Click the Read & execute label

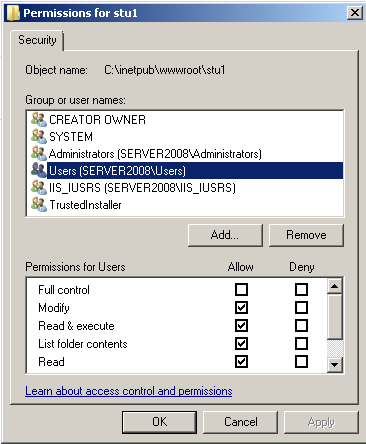pyautogui.click(x=76, y=326)
